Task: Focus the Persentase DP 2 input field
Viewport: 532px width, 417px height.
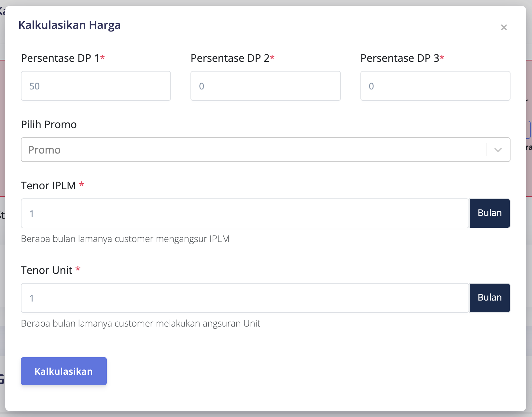Action: click(x=265, y=86)
